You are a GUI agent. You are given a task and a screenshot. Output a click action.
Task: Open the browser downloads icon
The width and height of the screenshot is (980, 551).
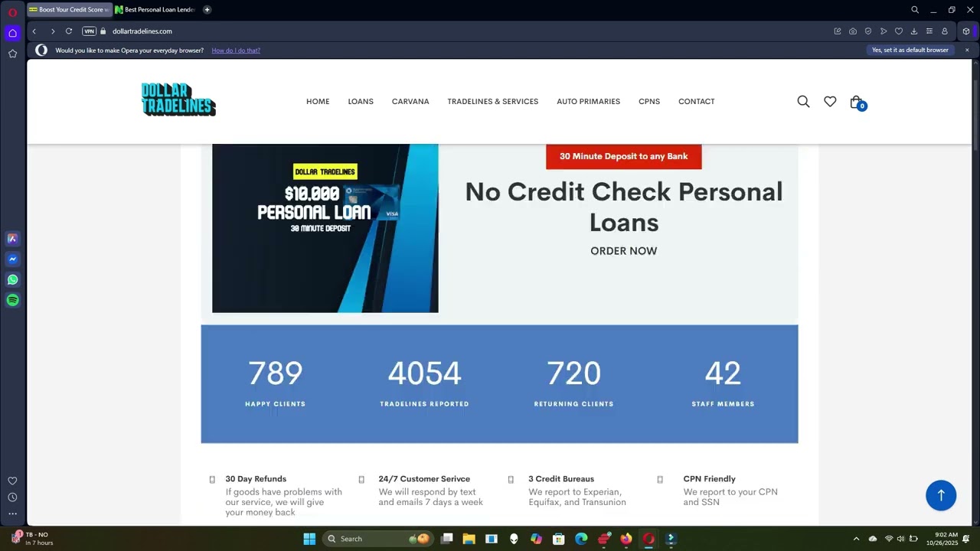(914, 31)
